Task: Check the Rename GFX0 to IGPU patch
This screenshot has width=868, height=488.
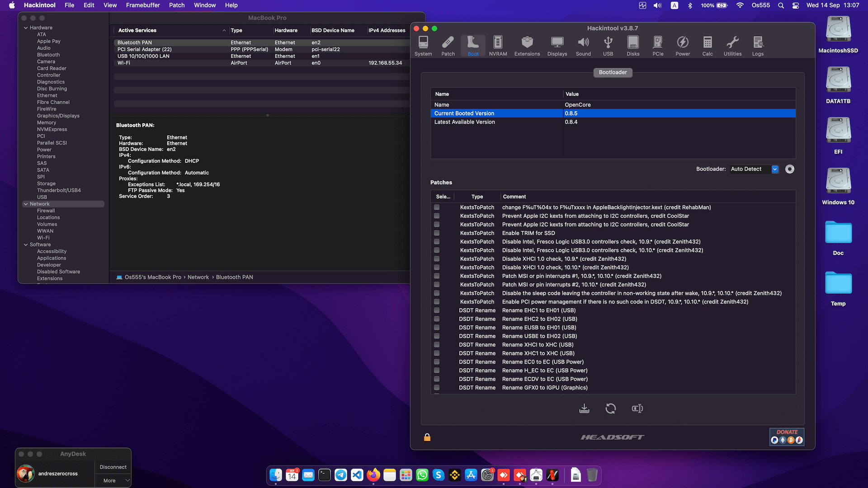Action: pos(437,388)
